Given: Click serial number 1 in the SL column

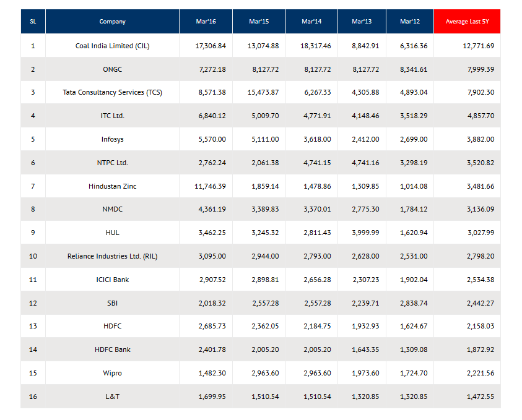Looking at the screenshot, I should point(33,46).
